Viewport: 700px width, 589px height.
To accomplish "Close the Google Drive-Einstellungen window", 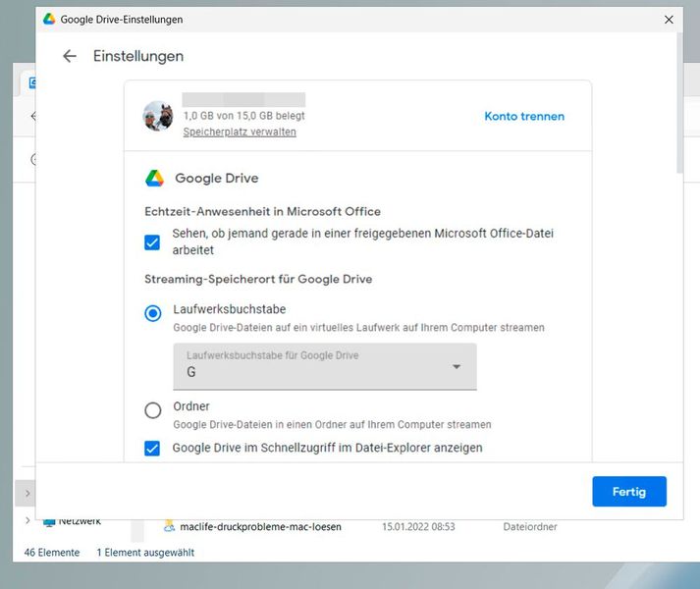I will pos(669,20).
